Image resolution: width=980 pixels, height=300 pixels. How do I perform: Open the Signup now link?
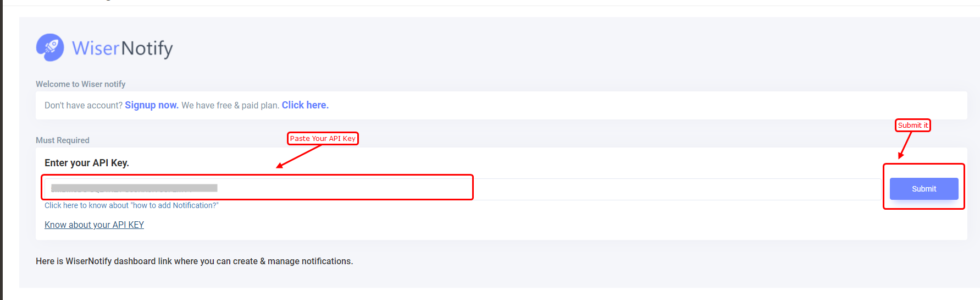[152, 105]
